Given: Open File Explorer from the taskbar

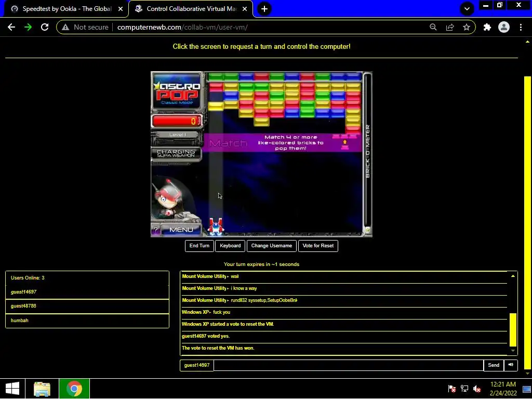Looking at the screenshot, I should [x=42, y=389].
